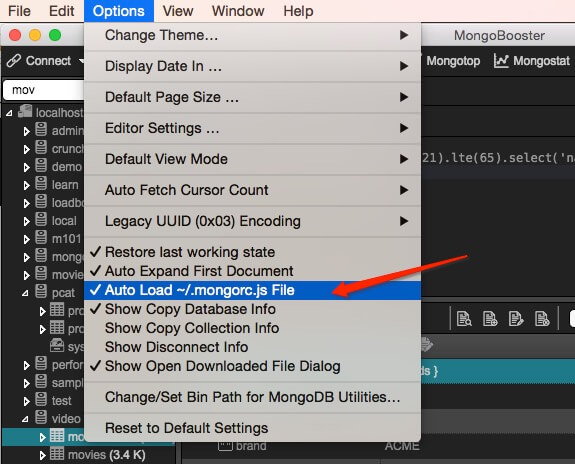The height and width of the screenshot is (464, 575).
Task: Select the learn database icon
Action: coord(41,183)
